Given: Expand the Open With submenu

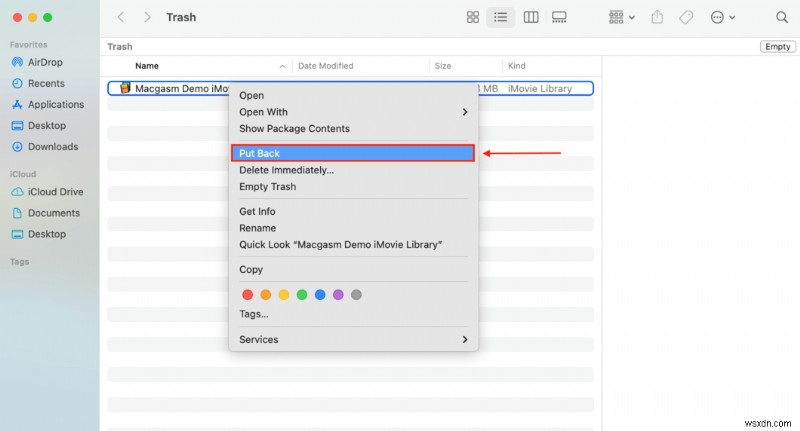Looking at the screenshot, I should tap(353, 112).
